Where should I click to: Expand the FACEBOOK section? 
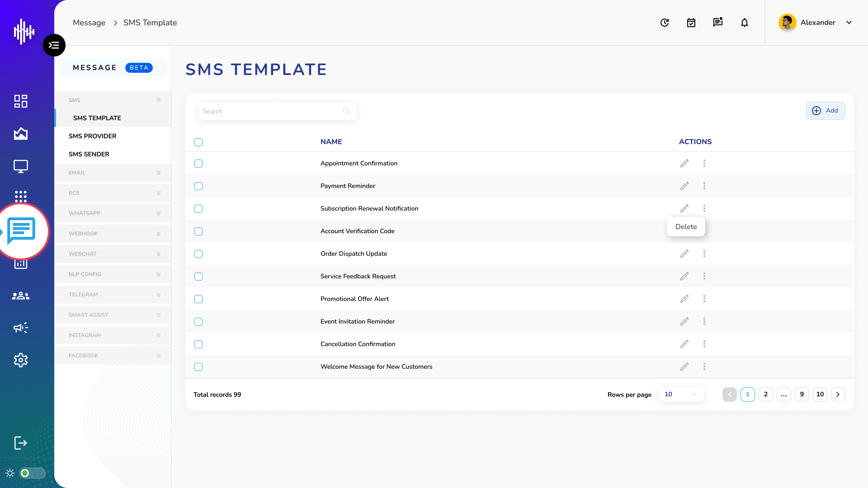[113, 356]
